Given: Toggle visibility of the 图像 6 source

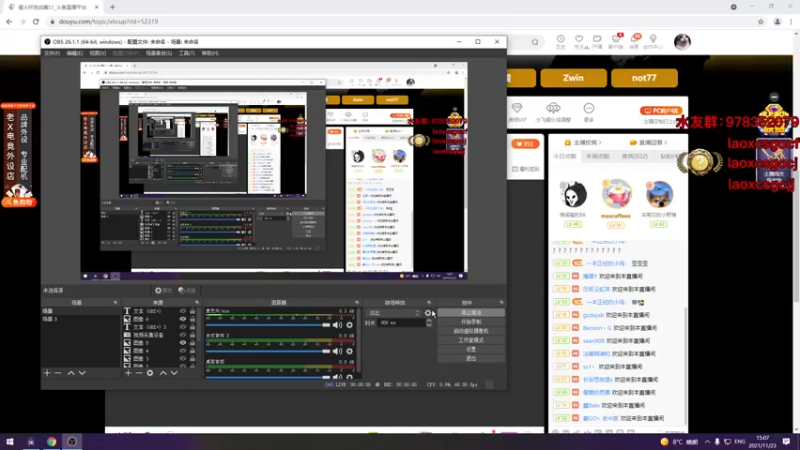Looking at the screenshot, I should tap(183, 319).
